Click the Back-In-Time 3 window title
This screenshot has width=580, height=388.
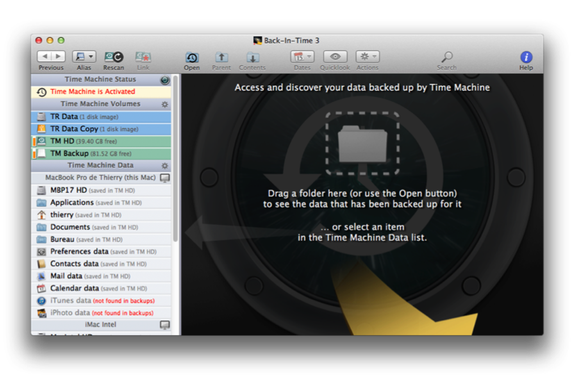coord(291,40)
